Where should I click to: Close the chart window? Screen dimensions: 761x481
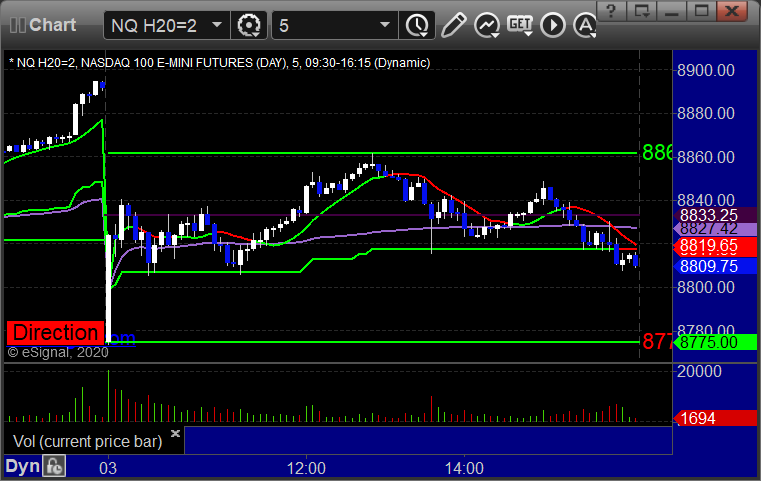coord(732,10)
